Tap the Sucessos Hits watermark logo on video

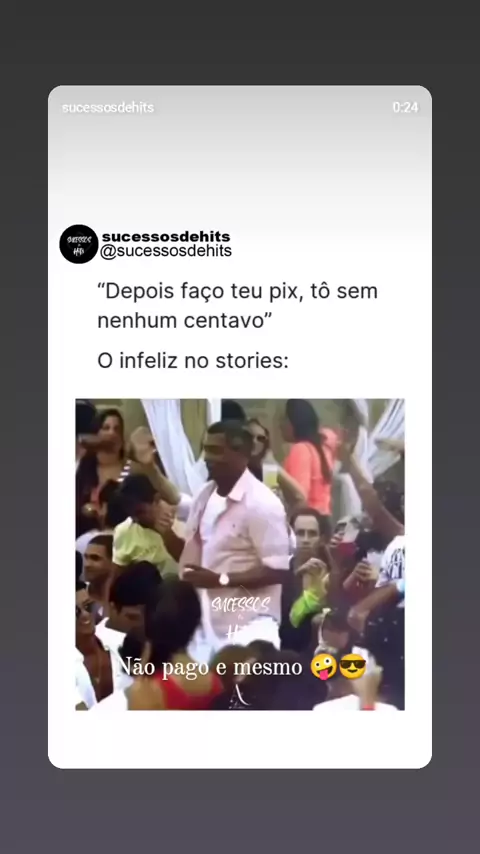[x=240, y=615]
